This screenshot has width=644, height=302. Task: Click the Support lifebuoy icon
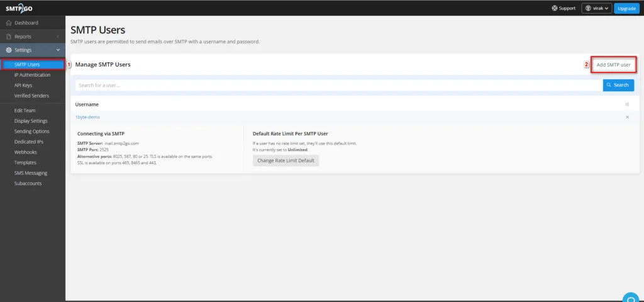(555, 8)
